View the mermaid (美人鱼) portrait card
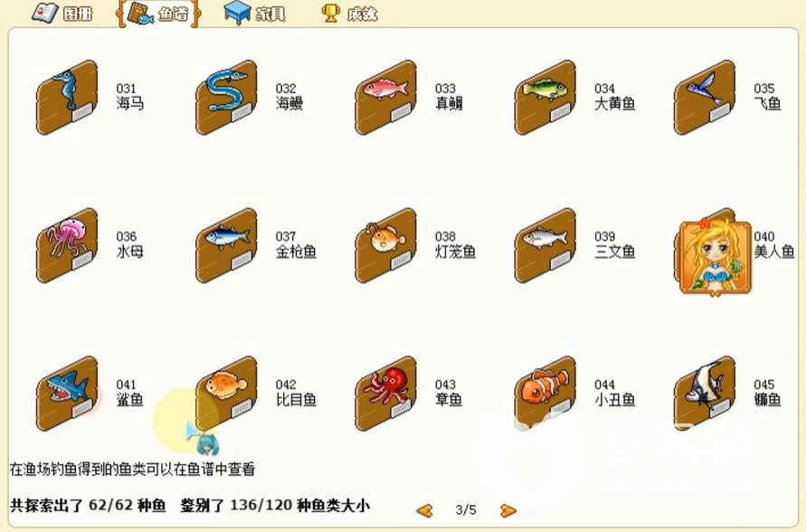Image resolution: width=806 pixels, height=532 pixels. click(715, 257)
